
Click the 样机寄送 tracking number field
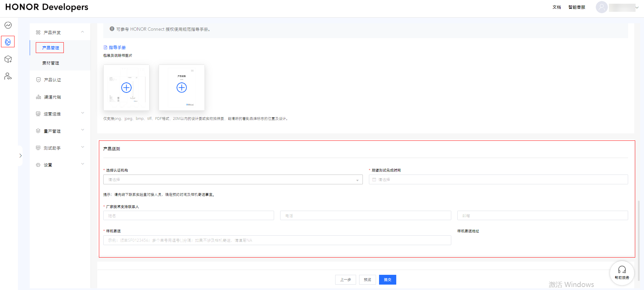click(x=277, y=240)
